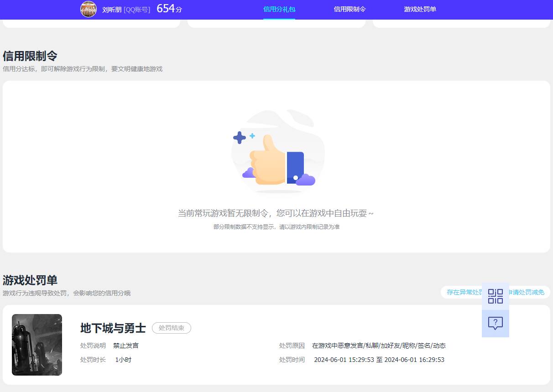Screen dimensions: 553x392
Task: Open the 信用分礼包 tab
Action: click(279, 9)
